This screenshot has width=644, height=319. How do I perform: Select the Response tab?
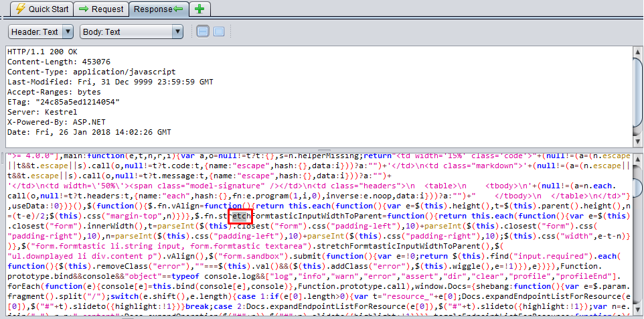click(x=159, y=9)
